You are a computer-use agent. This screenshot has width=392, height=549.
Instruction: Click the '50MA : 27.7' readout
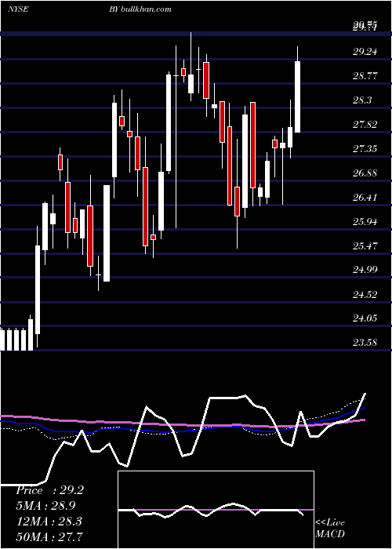point(49,536)
